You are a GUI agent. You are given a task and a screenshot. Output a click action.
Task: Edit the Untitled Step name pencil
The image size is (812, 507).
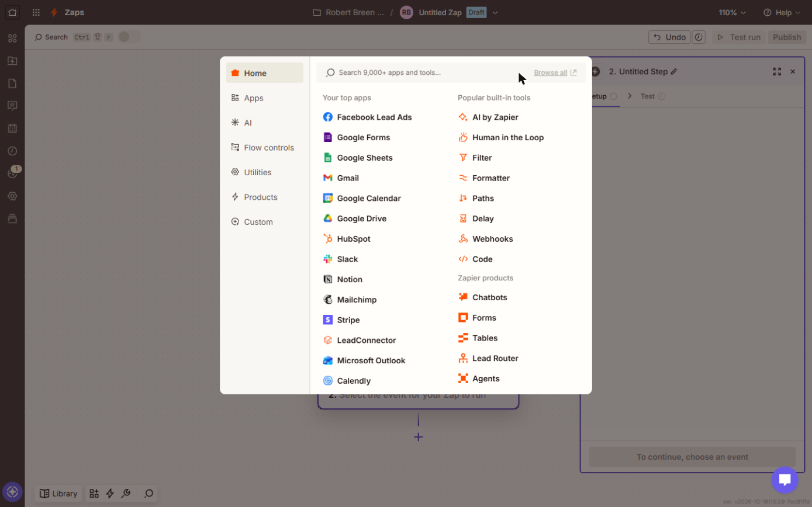(x=674, y=71)
